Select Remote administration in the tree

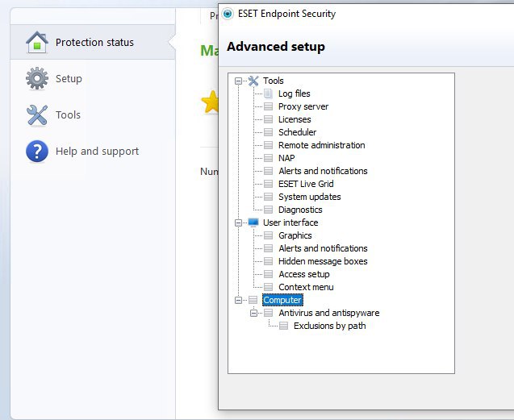tap(322, 145)
